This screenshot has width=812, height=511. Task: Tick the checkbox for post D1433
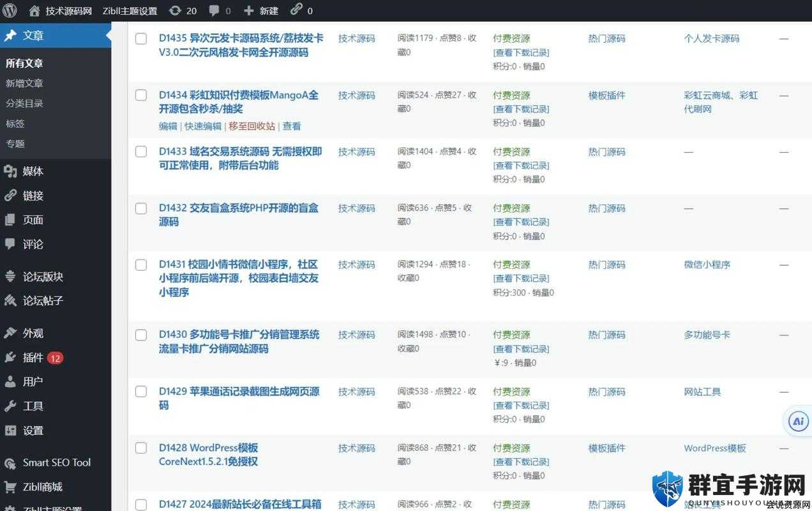pos(141,152)
